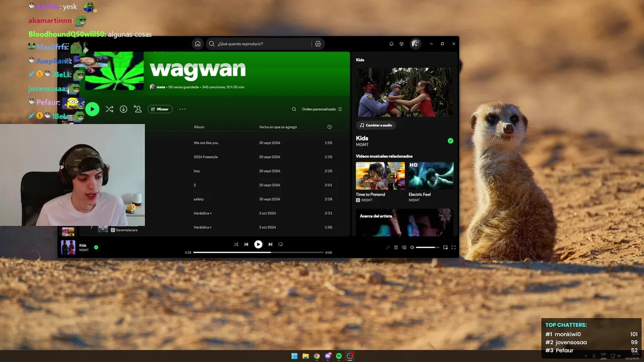Click the play/pause button in the player bar
This screenshot has height=362, width=644.
click(258, 244)
